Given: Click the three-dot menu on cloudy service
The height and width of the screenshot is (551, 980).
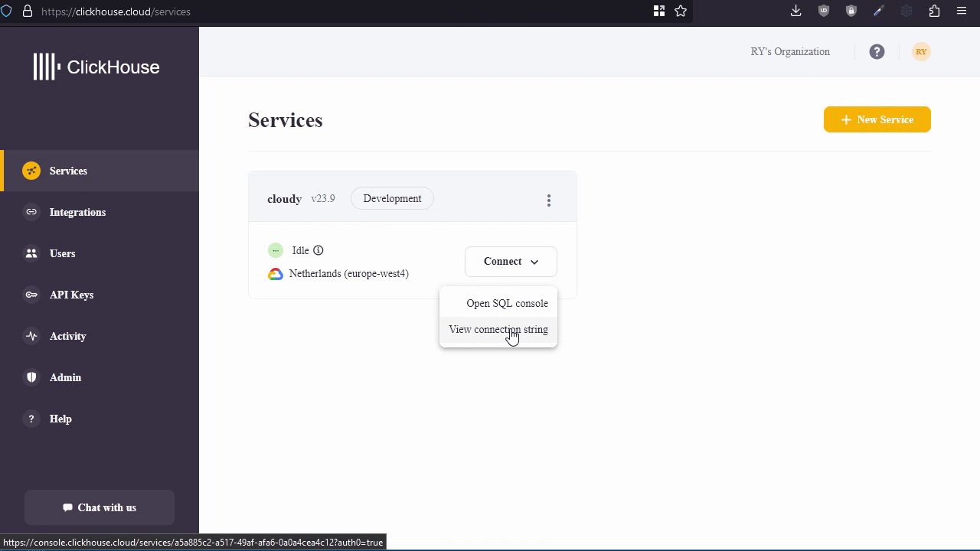Looking at the screenshot, I should pyautogui.click(x=548, y=200).
